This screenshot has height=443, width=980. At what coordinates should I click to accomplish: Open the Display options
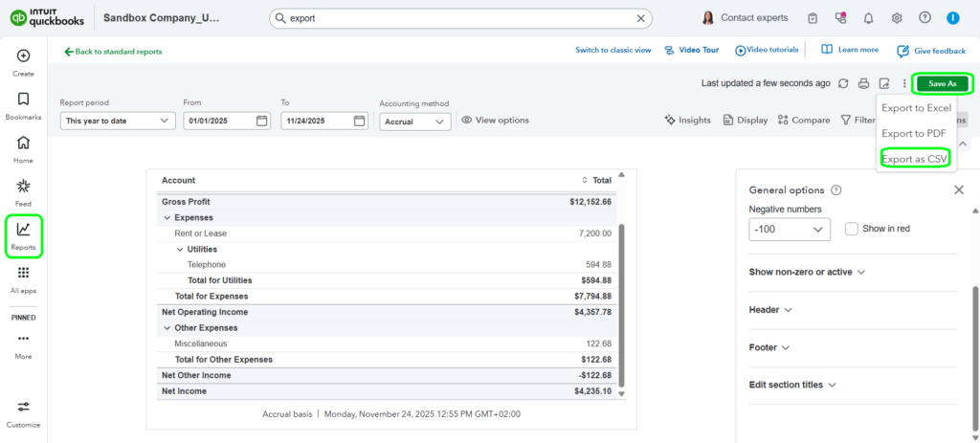point(745,120)
